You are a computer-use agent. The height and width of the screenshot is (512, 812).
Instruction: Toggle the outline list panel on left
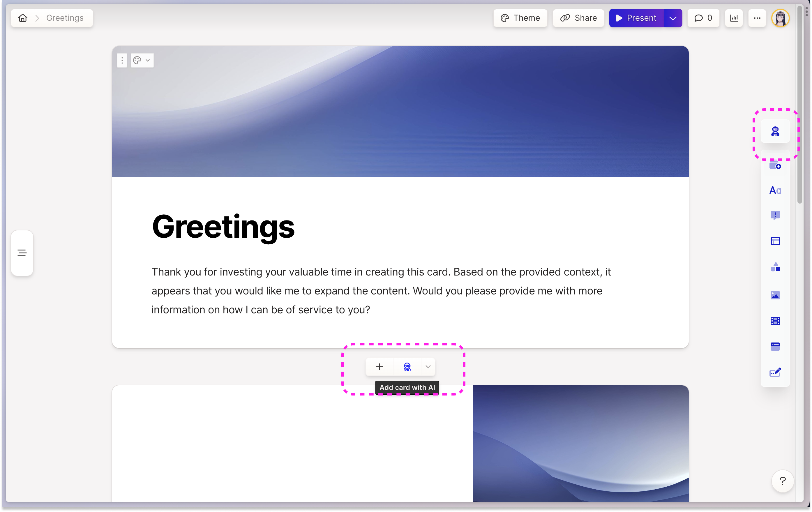click(x=22, y=253)
